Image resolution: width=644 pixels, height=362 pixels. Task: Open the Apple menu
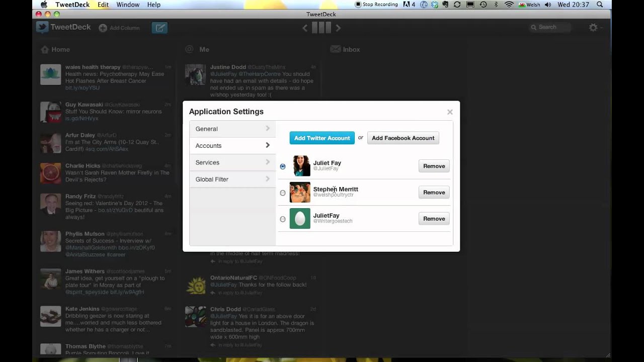pyautogui.click(x=44, y=5)
